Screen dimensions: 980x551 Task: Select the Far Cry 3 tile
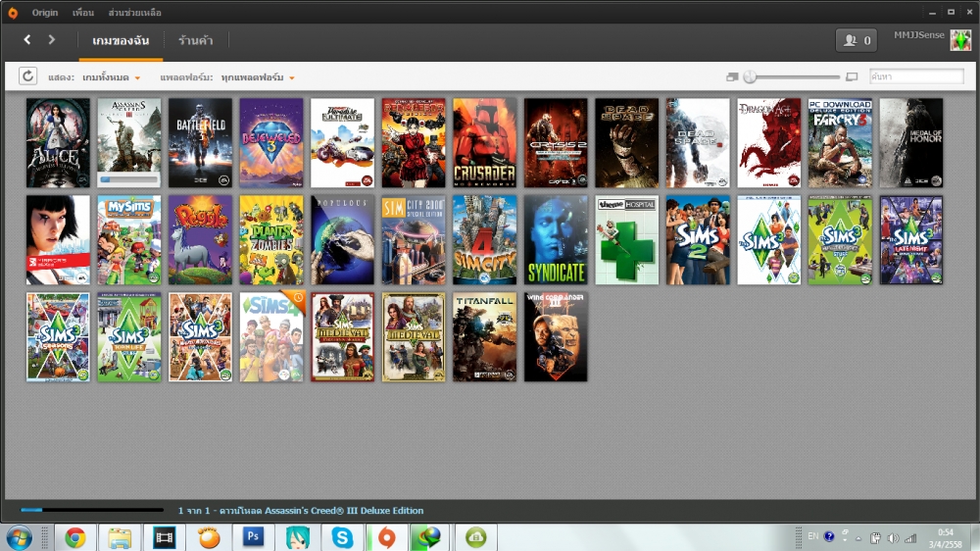pos(840,142)
